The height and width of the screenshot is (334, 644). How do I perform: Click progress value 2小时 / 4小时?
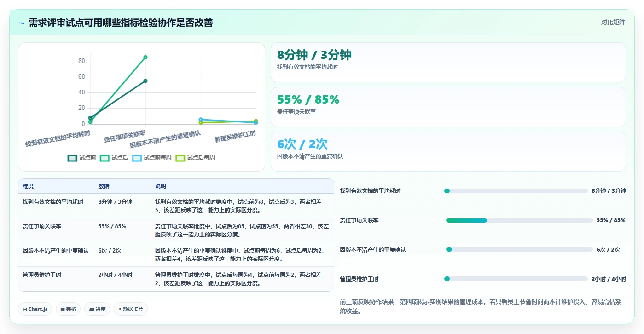(609, 279)
